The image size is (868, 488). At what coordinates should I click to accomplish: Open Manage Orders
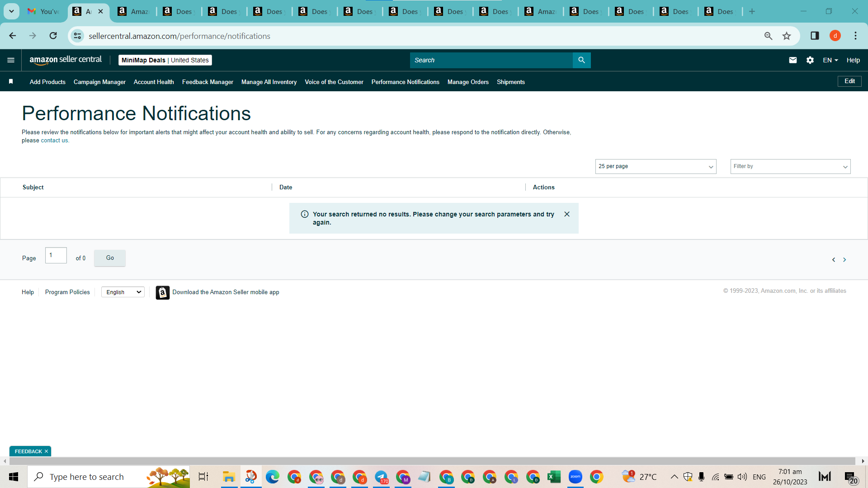coord(468,82)
